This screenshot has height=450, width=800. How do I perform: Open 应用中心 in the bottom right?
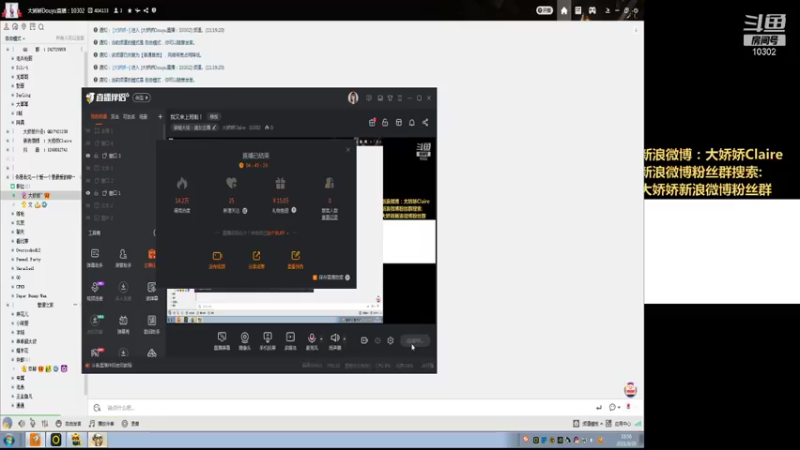618,423
